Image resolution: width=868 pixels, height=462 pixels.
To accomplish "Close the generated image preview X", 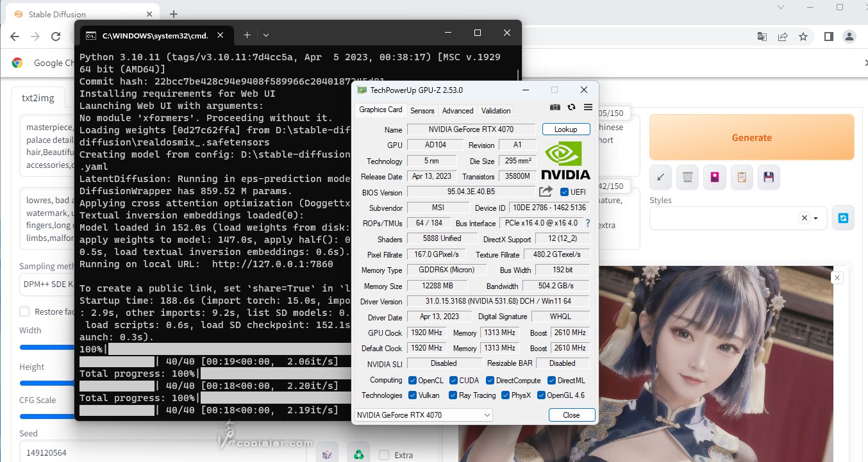I will (837, 277).
